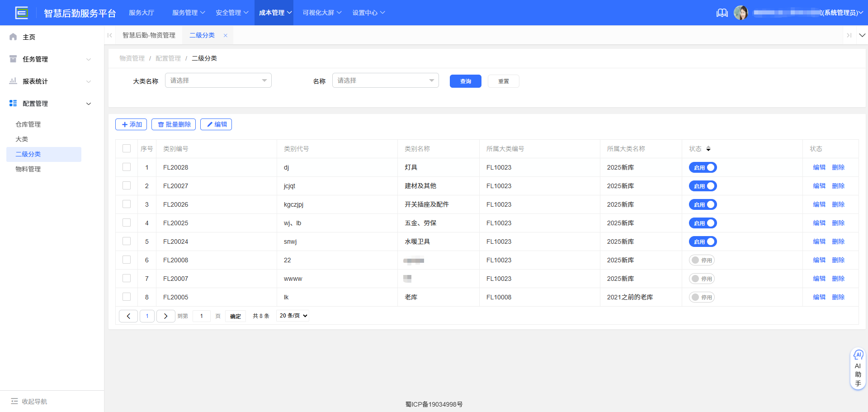Click the 添加 plus icon to add entry
The image size is (868, 412).
click(126, 124)
